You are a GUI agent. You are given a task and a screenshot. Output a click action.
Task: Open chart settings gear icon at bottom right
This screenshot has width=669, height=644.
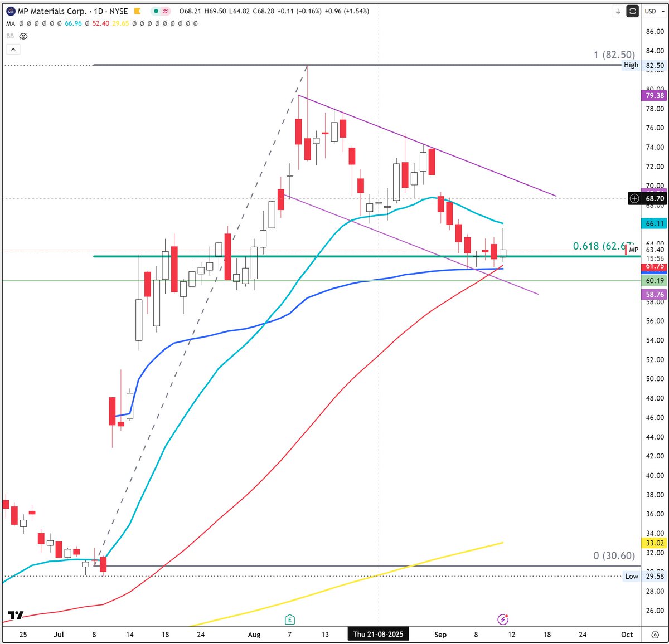click(x=654, y=635)
